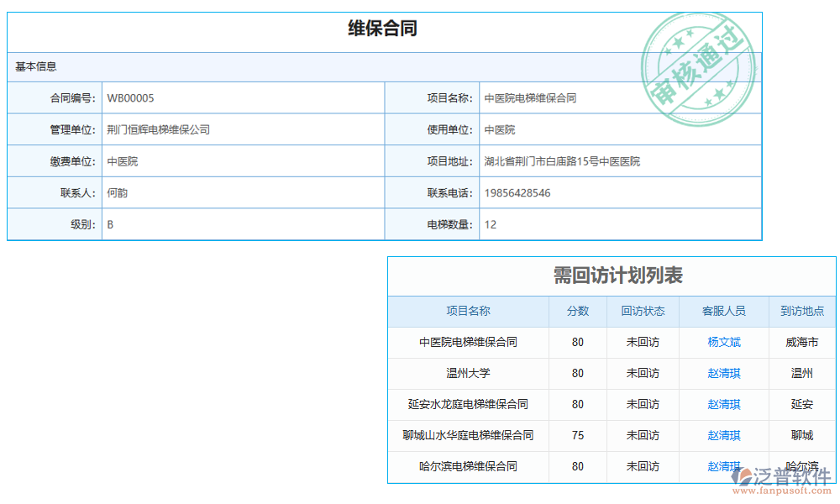840x504 pixels.
Task: Click the 管理单位 value 荆门恒辉电梯维保公司
Action: (x=158, y=130)
